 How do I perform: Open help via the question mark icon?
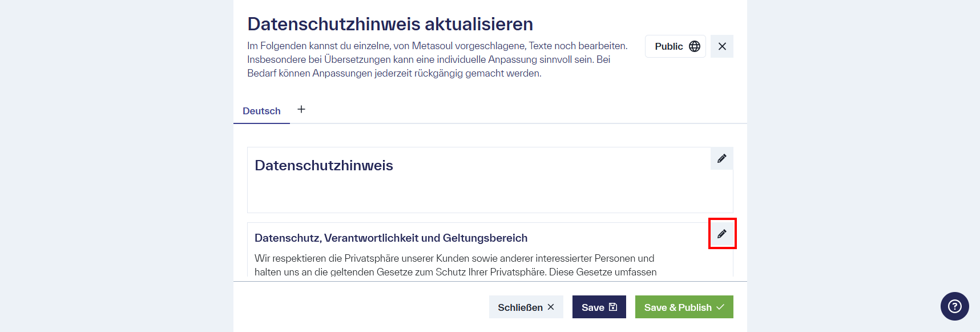(x=954, y=306)
